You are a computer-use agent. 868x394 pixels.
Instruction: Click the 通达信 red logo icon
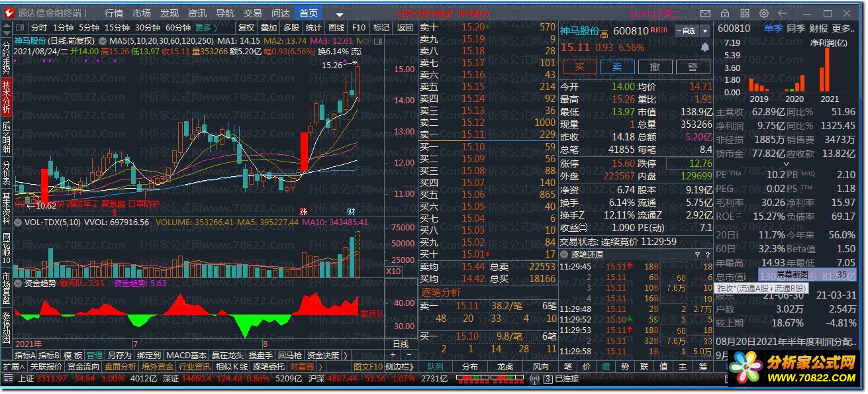[x=8, y=13]
